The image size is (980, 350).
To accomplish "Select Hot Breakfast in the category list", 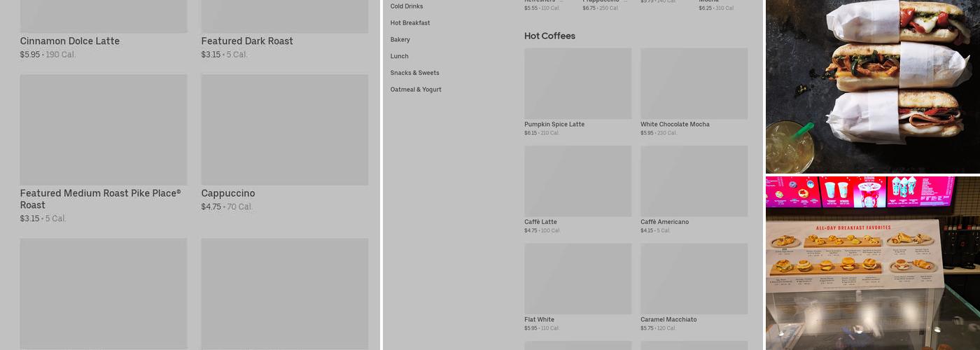I will point(410,23).
